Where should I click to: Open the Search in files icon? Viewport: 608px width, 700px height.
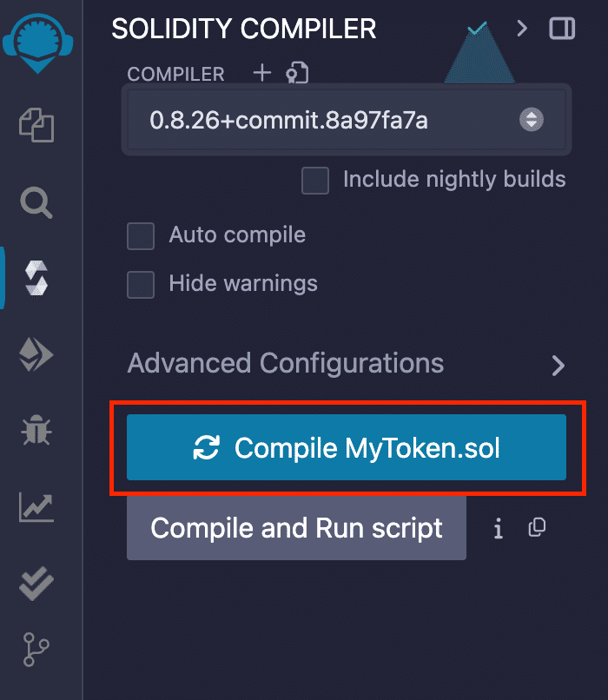click(36, 203)
